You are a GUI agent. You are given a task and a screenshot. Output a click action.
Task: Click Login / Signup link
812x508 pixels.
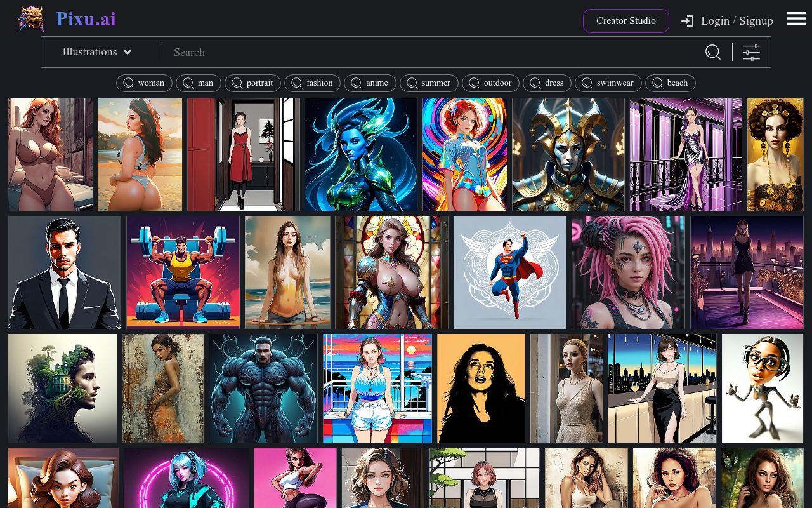(x=737, y=21)
